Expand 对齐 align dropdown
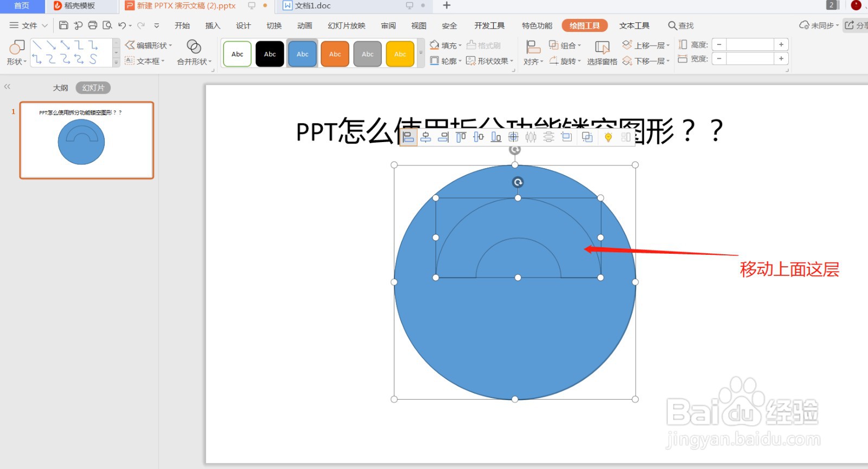 click(542, 62)
